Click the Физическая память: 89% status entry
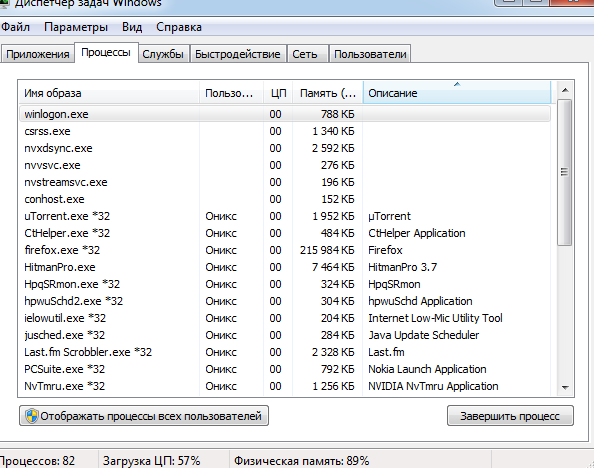594x468 pixels. pyautogui.click(x=301, y=461)
